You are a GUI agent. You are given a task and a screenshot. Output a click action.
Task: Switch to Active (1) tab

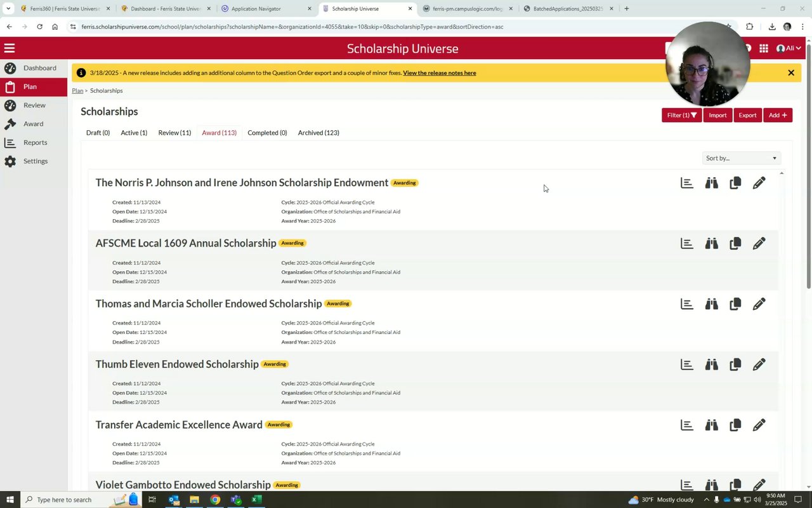click(134, 133)
